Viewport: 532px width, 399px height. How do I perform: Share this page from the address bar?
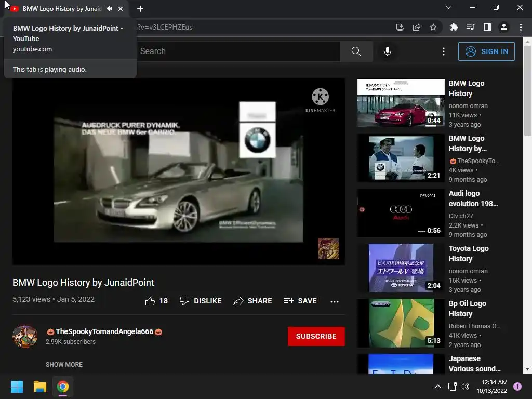417,27
